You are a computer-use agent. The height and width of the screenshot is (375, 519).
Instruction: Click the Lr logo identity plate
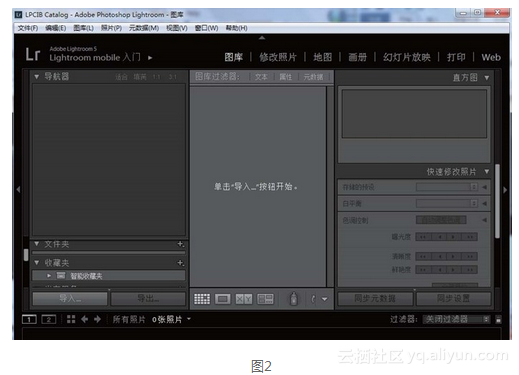33,54
